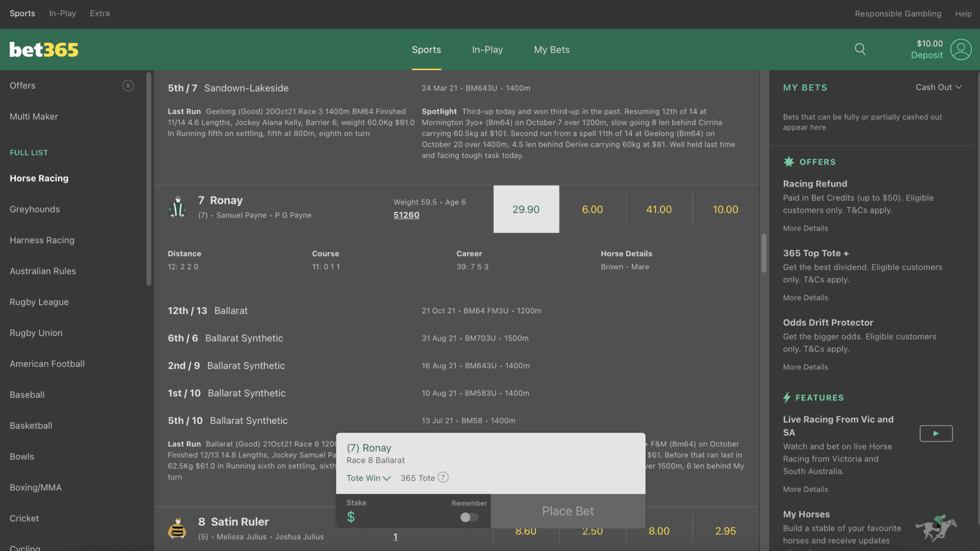Select Horse Racing in the sidebar
The height and width of the screenshot is (551, 980).
39,178
